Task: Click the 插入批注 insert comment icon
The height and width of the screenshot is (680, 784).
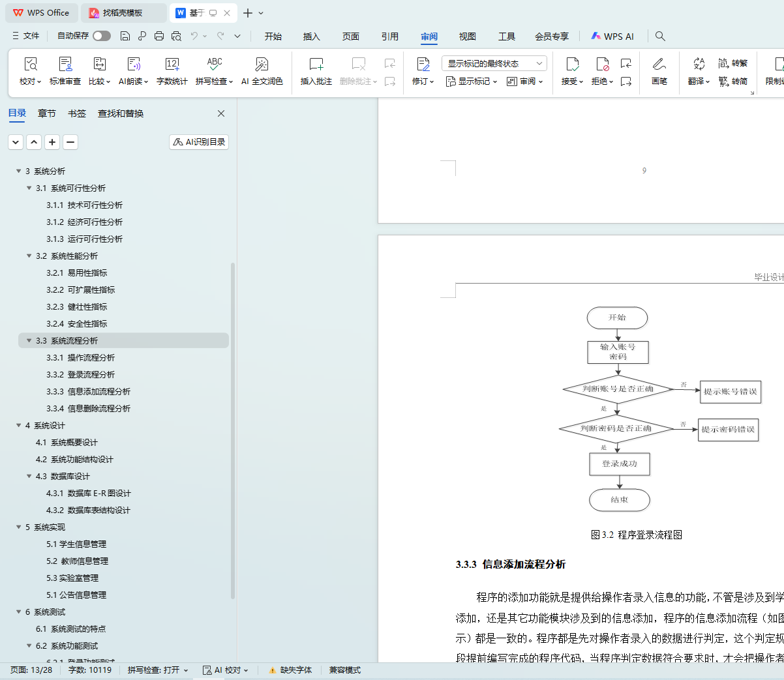Action: pyautogui.click(x=316, y=65)
